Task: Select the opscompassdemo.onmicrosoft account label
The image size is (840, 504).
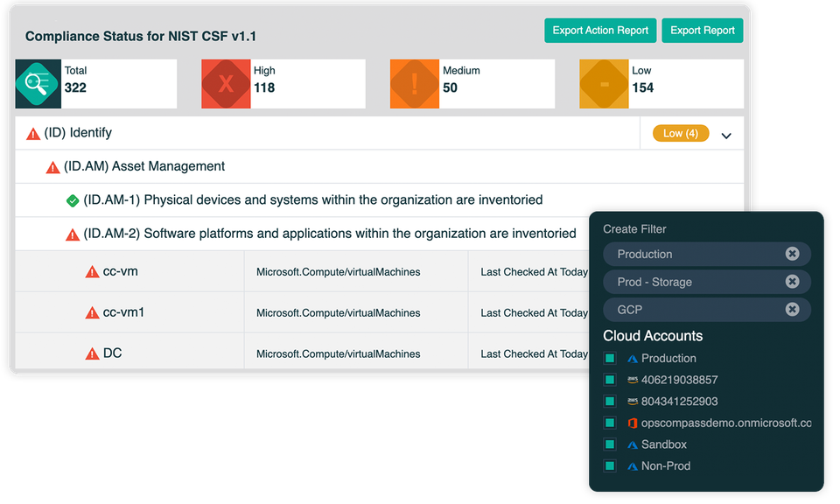Action: pyautogui.click(x=726, y=423)
